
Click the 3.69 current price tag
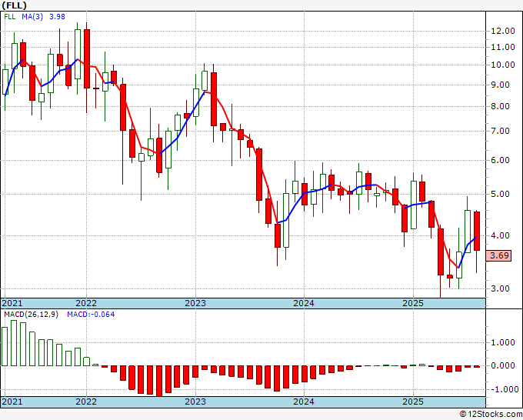[x=499, y=255]
